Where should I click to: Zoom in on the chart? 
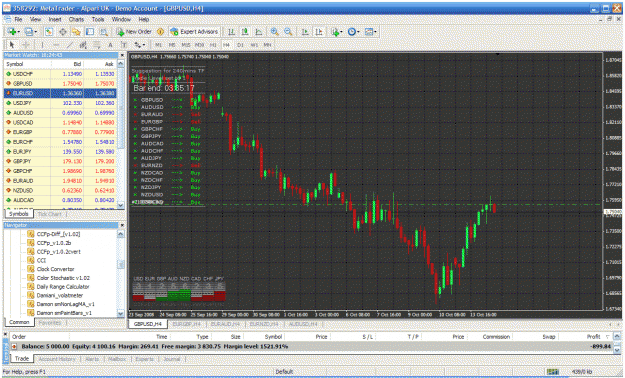click(x=275, y=32)
